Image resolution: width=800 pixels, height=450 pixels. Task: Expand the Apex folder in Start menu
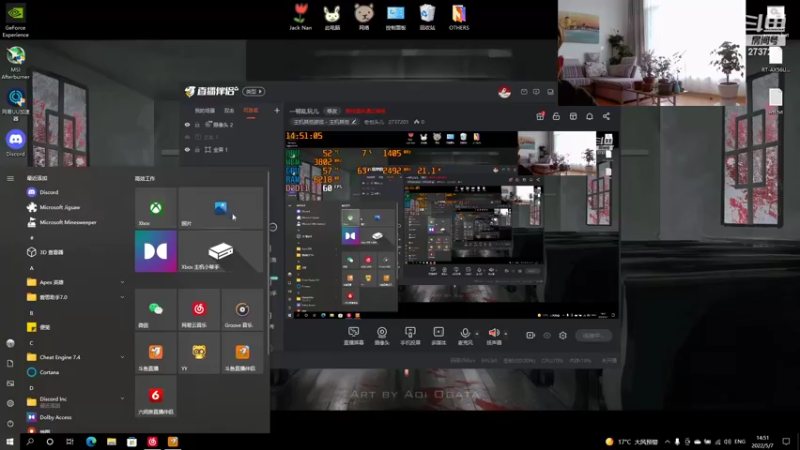point(76,282)
